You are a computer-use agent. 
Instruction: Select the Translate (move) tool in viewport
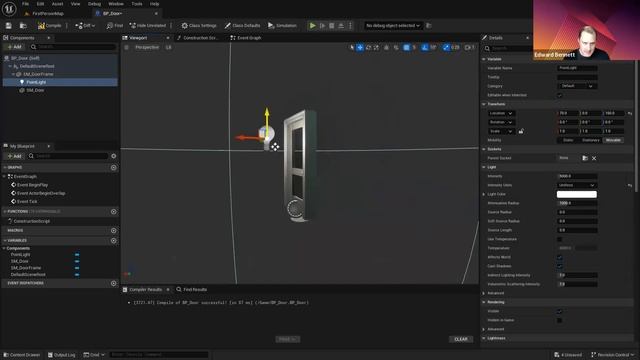(x=360, y=48)
